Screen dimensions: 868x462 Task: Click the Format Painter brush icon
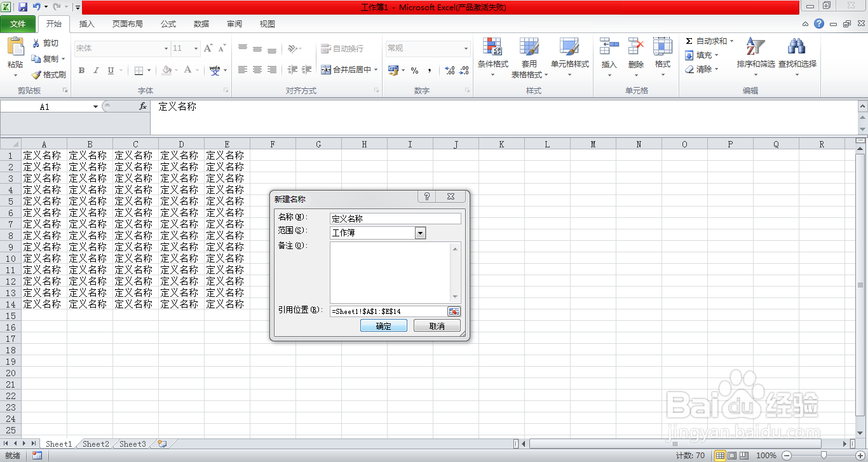[36, 74]
